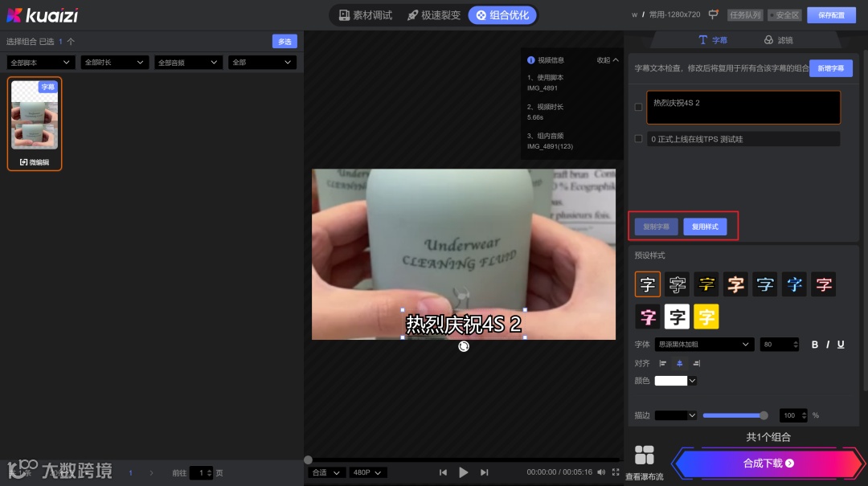Apply the bright-blue preset subtitle style
This screenshot has height=486, width=868.
[x=794, y=284]
